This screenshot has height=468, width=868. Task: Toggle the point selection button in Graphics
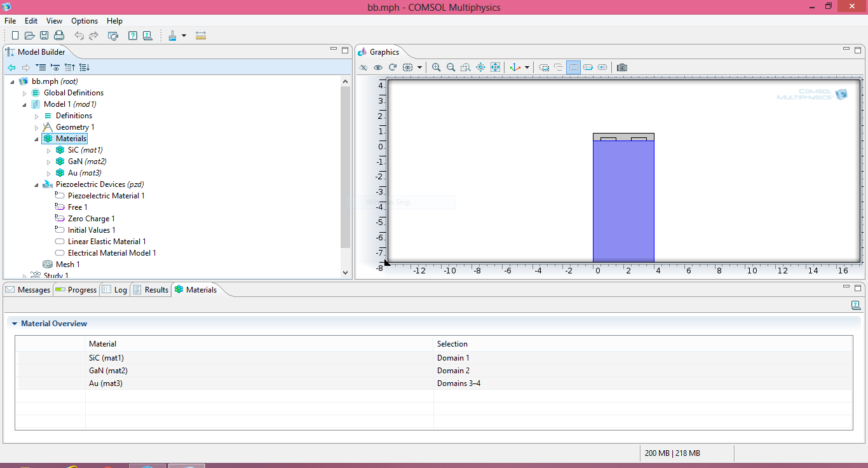pos(602,67)
